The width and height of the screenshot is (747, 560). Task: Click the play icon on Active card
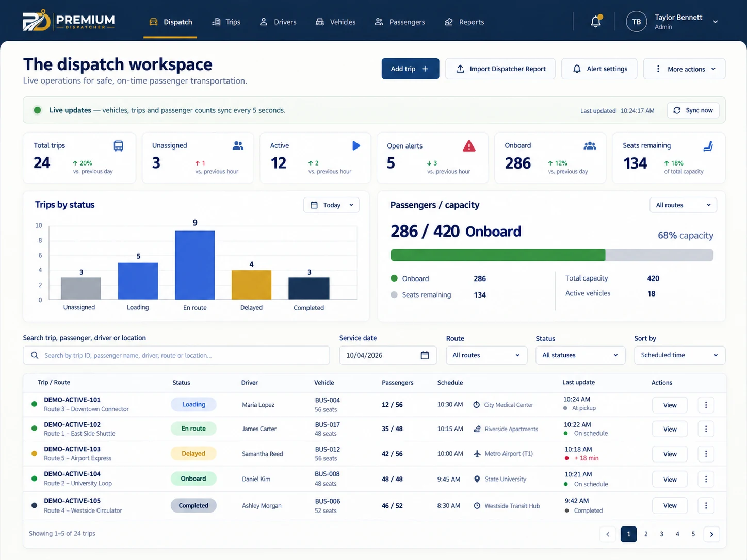(356, 145)
